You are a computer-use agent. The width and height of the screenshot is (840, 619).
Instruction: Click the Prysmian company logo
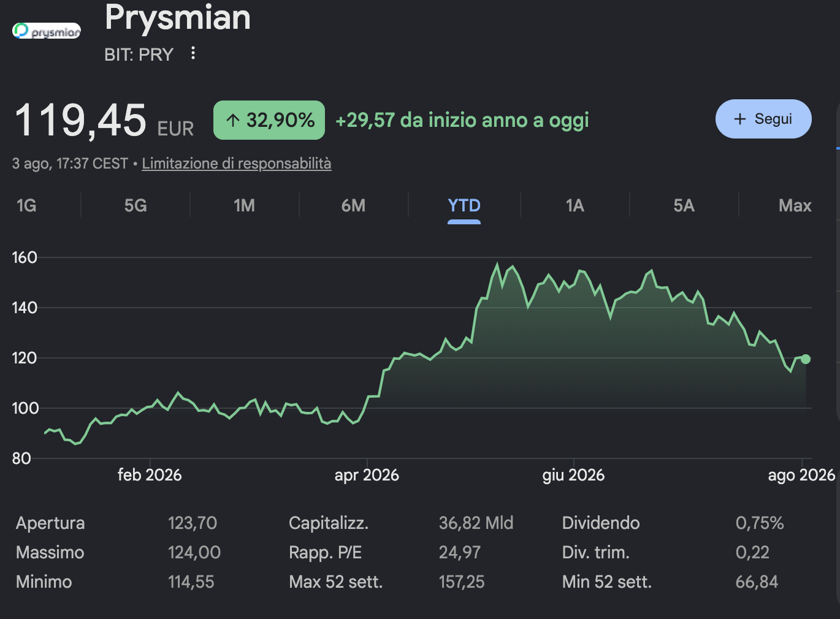(47, 31)
